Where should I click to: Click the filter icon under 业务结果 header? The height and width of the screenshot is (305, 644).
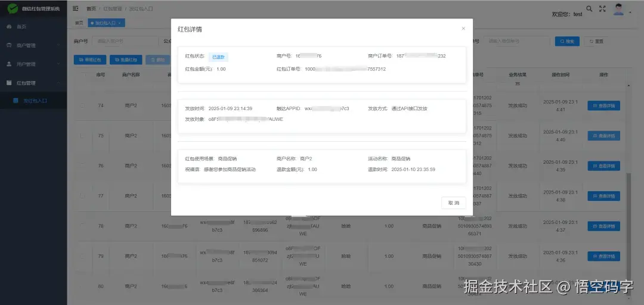click(x=518, y=83)
